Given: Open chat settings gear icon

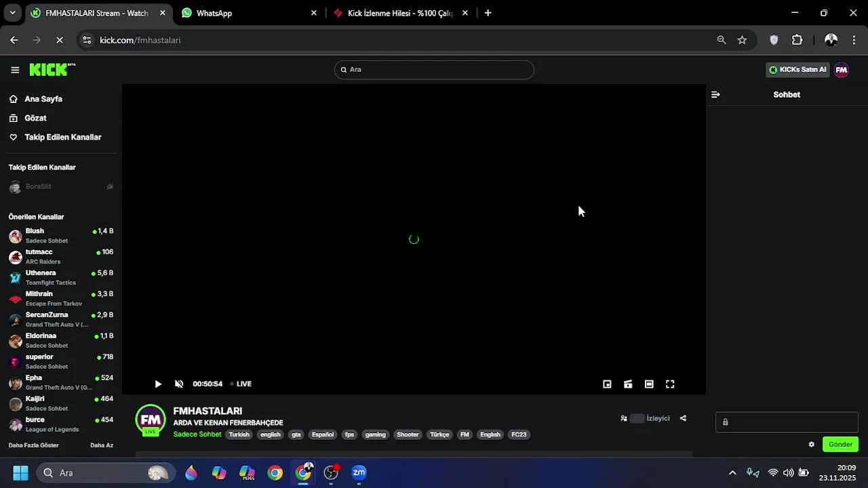Looking at the screenshot, I should pos(811,445).
